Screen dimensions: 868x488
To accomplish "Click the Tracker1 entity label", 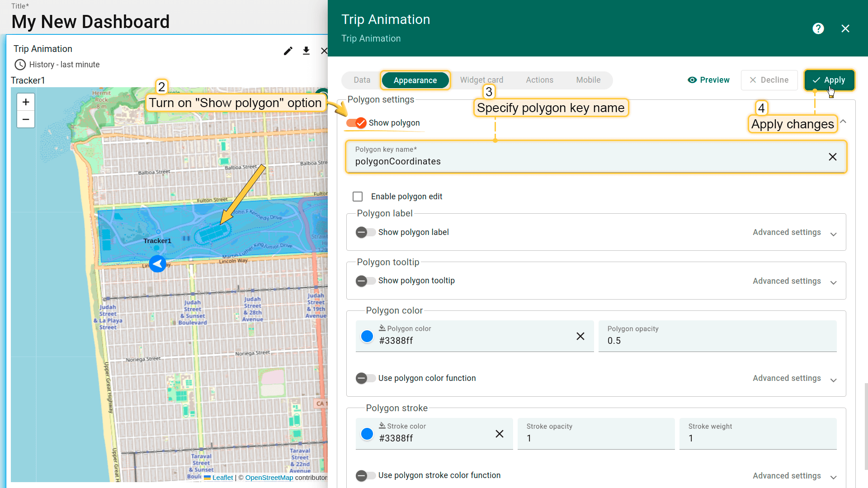I will click(x=28, y=80).
